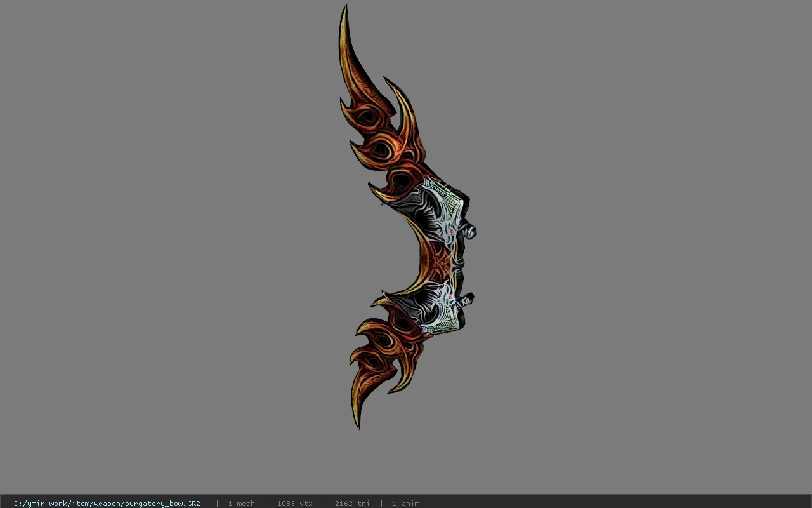Click the '2162 tri' triangle count
This screenshot has height=508, width=812.
(352, 504)
